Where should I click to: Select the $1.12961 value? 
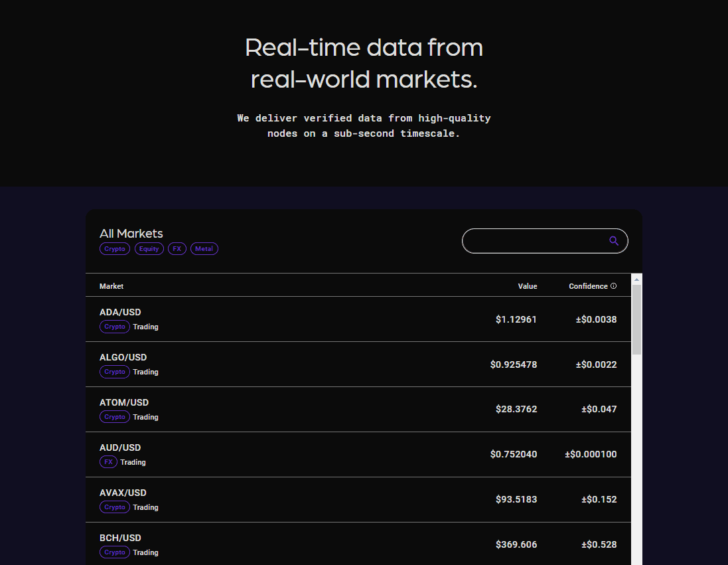click(x=516, y=319)
